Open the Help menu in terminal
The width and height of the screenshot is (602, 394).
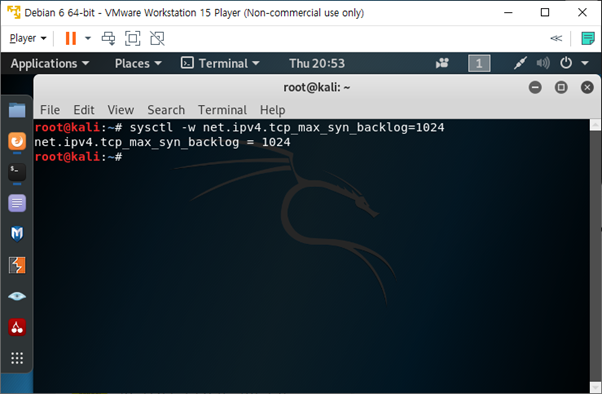coord(272,110)
